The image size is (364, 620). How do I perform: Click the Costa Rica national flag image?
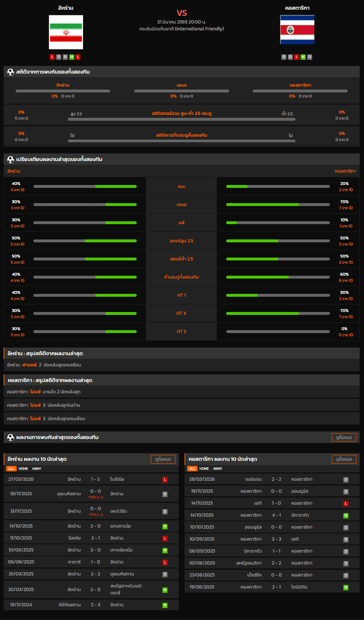(297, 30)
